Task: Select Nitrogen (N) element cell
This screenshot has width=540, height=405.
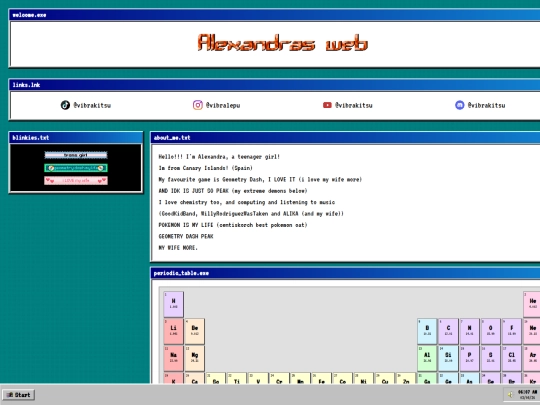Action: 469,331
